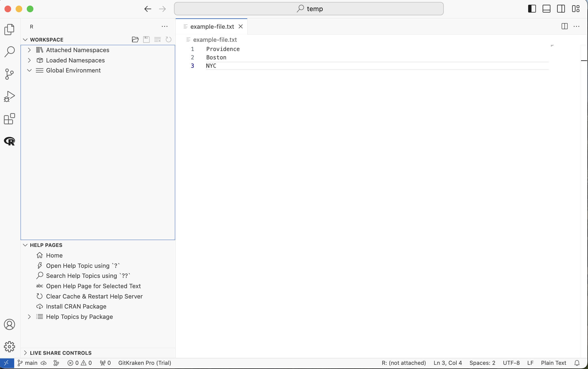Click Install CRAN Package
588x369 pixels.
tap(76, 307)
